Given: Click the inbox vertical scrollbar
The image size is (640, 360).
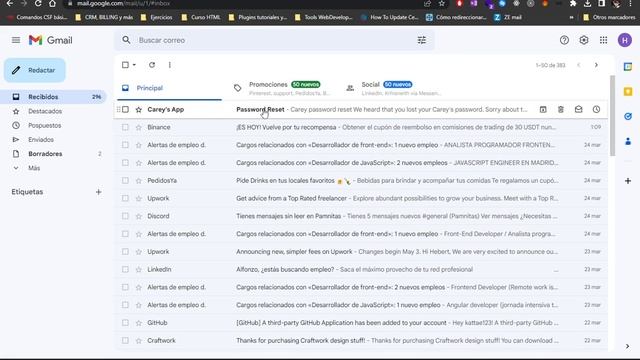Looking at the screenshot, I should pyautogui.click(x=612, y=115).
